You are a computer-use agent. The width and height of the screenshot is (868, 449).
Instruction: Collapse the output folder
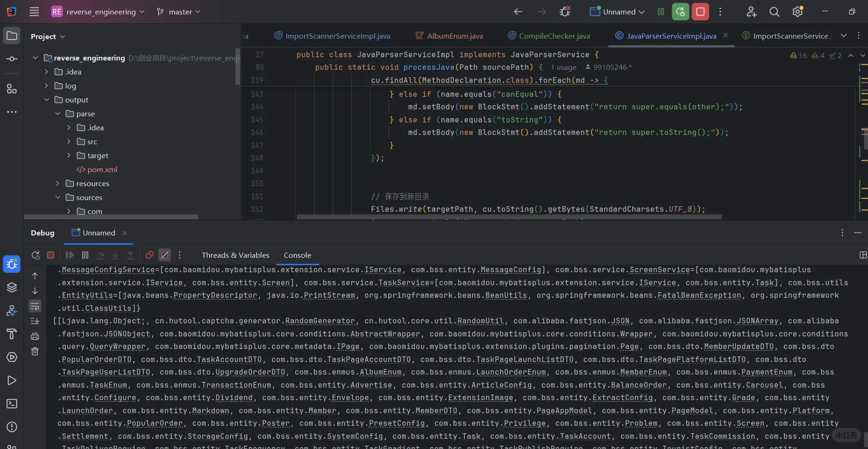point(47,100)
